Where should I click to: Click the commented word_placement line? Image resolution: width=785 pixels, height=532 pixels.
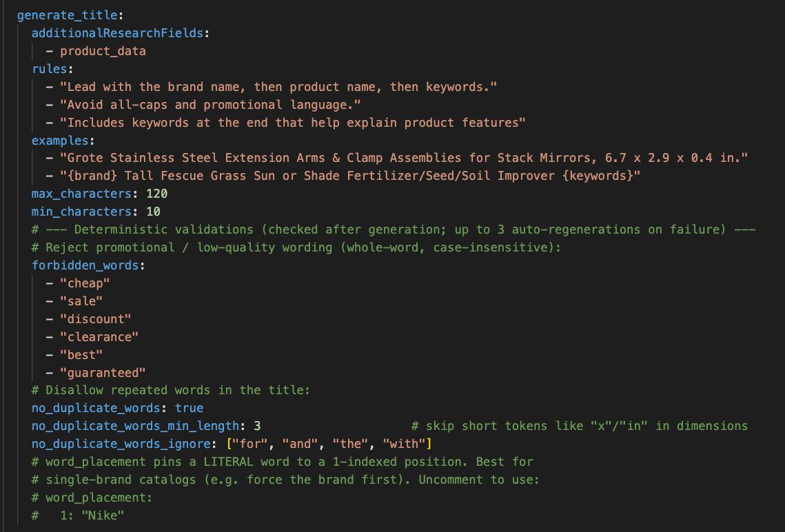(x=92, y=498)
